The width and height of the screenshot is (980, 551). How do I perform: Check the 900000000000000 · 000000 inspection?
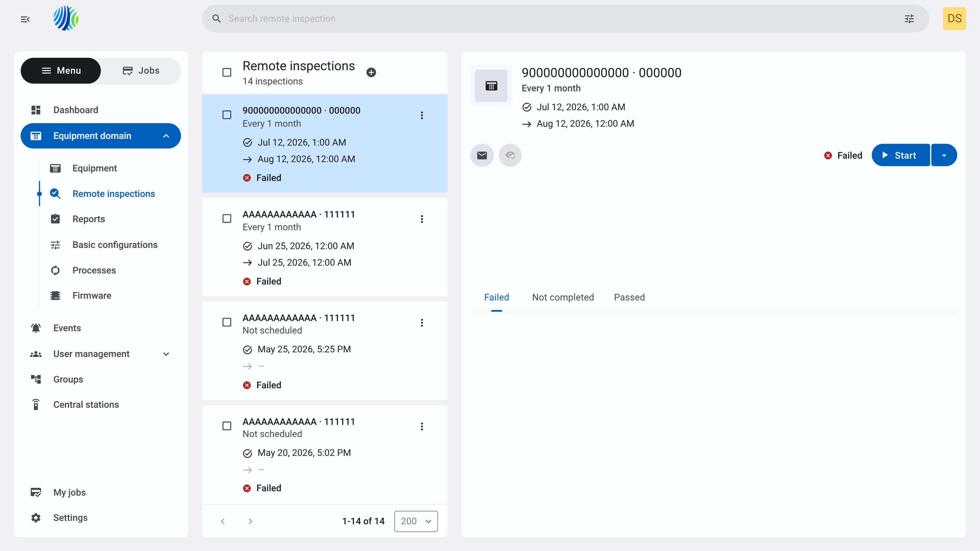(227, 115)
